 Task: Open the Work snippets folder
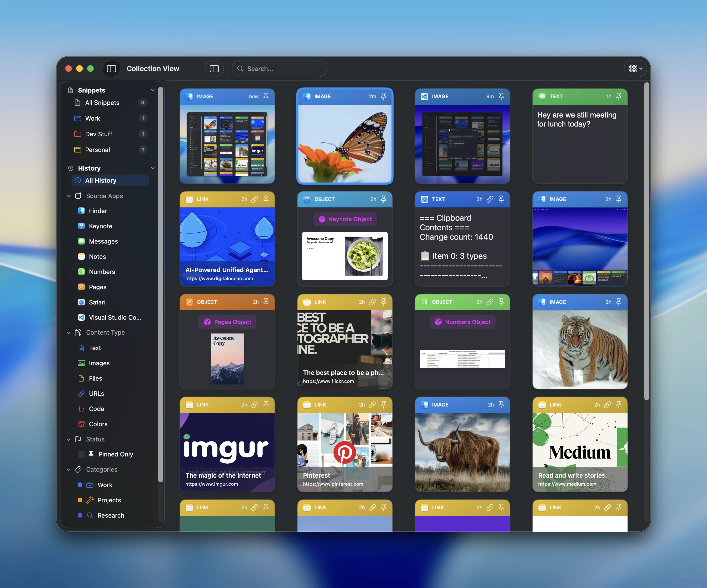pos(110,118)
